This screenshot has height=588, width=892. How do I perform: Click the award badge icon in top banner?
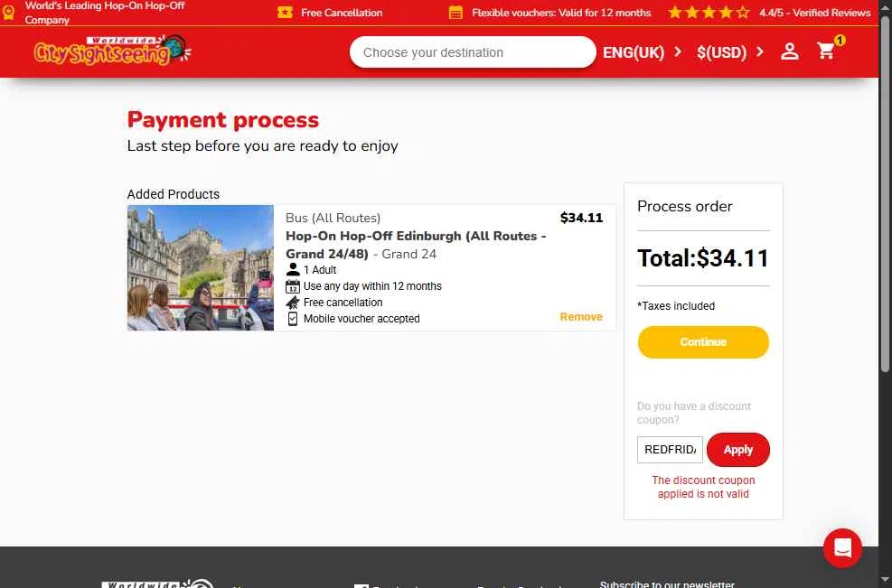coord(8,12)
